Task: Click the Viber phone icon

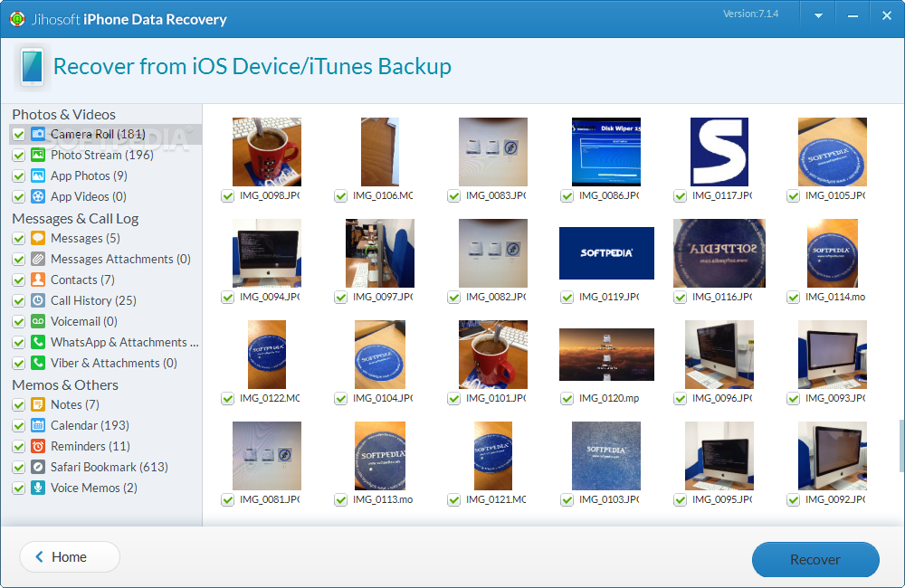Action: tap(38, 363)
